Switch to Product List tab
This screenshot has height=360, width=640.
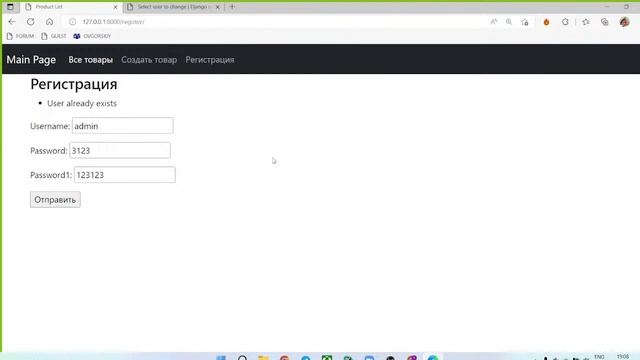[70, 7]
